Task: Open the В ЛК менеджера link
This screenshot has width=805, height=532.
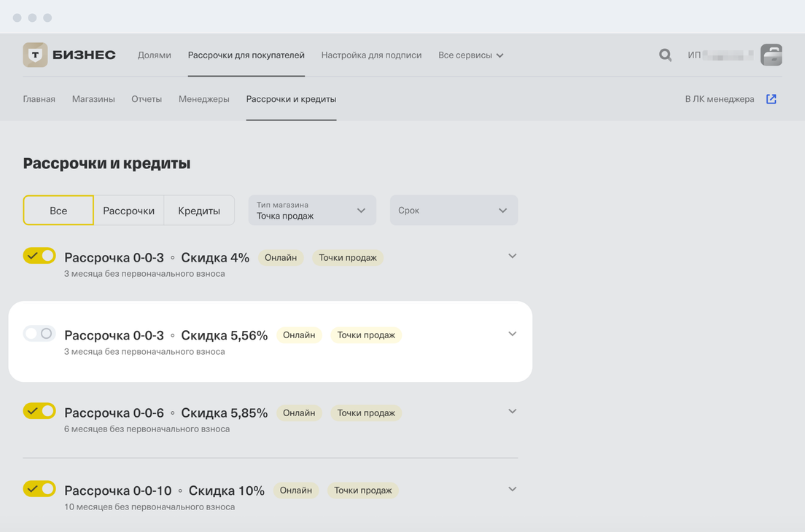Action: tap(719, 99)
